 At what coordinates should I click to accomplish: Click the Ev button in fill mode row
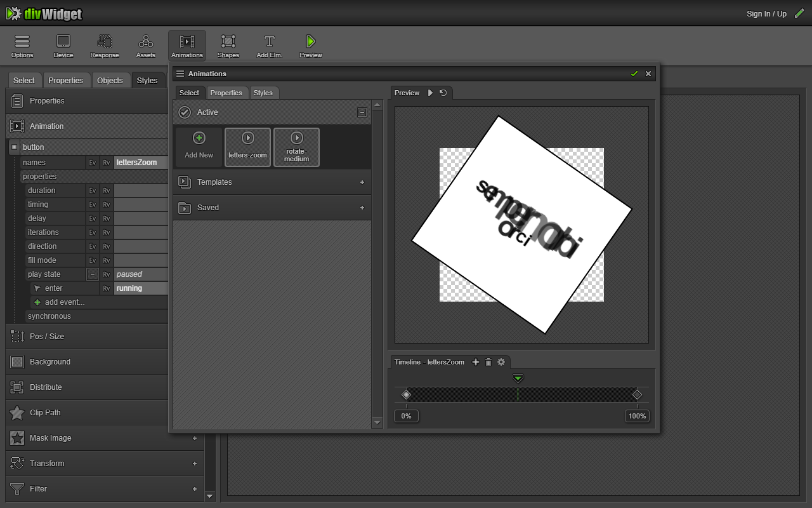[93, 260]
